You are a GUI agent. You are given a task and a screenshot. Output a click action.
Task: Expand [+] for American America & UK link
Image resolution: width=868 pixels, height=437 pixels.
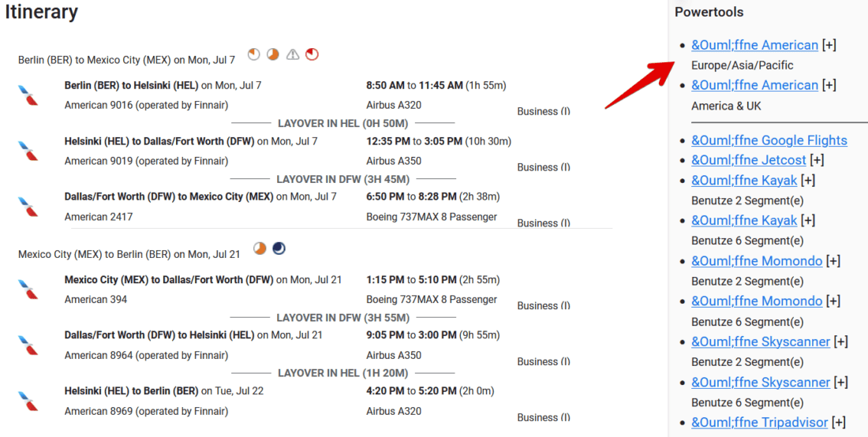pyautogui.click(x=829, y=85)
